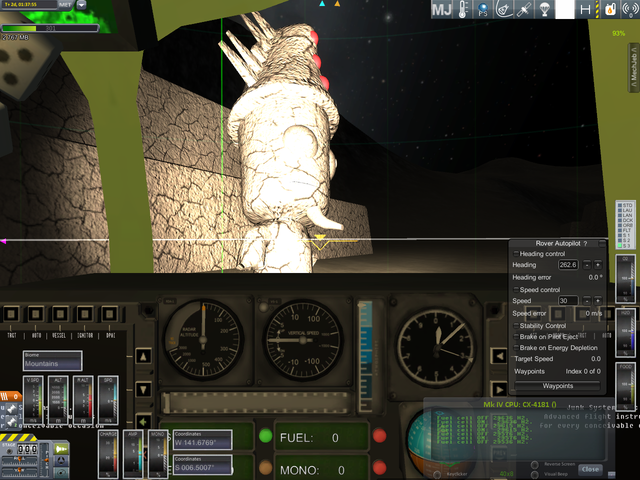Image resolution: width=640 pixels, height=480 pixels.
Task: Toggle the AUTO cockpit button
Action: [36, 314]
